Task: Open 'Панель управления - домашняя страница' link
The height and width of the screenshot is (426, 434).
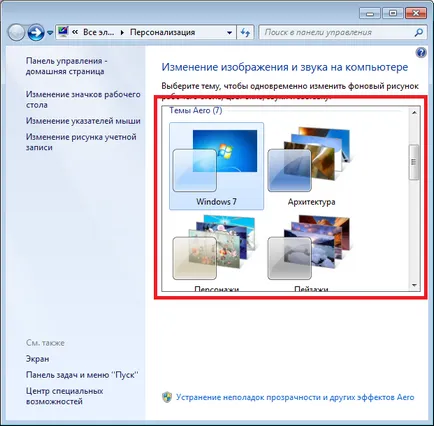Action: tap(67, 66)
